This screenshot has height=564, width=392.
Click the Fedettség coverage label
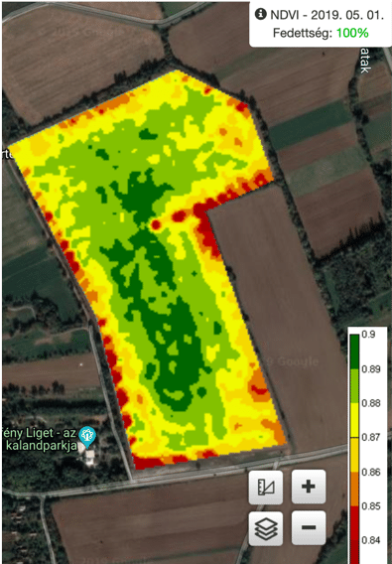303,33
